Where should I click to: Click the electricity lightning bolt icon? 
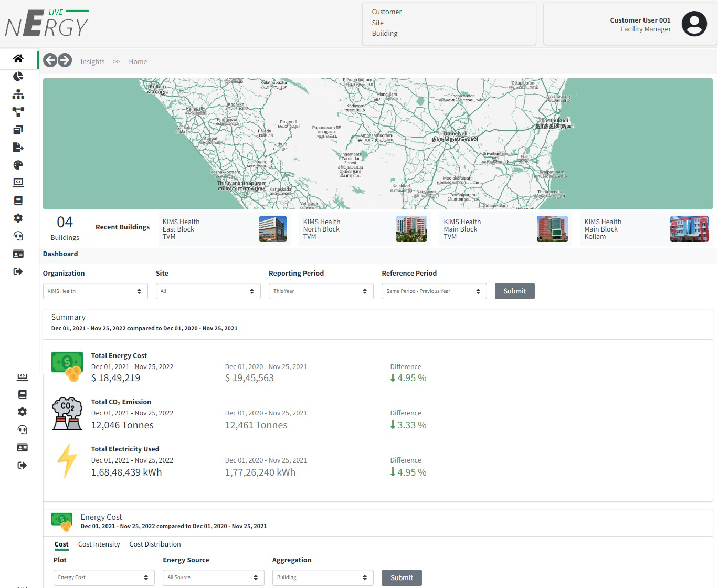67,461
